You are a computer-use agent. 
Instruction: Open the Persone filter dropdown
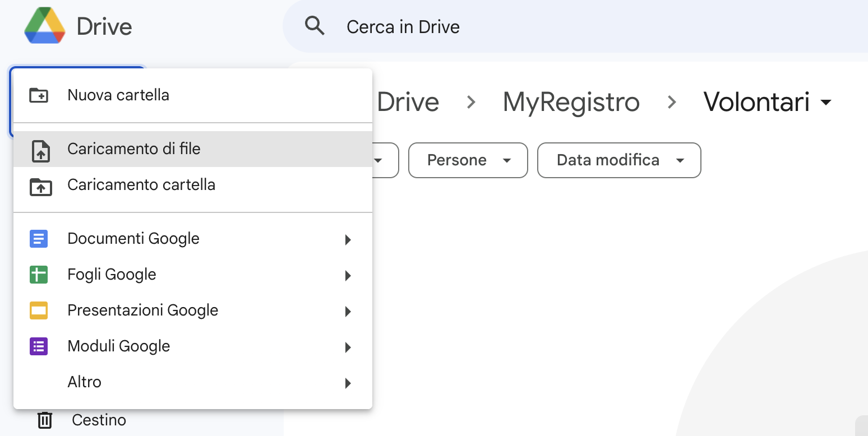(468, 160)
